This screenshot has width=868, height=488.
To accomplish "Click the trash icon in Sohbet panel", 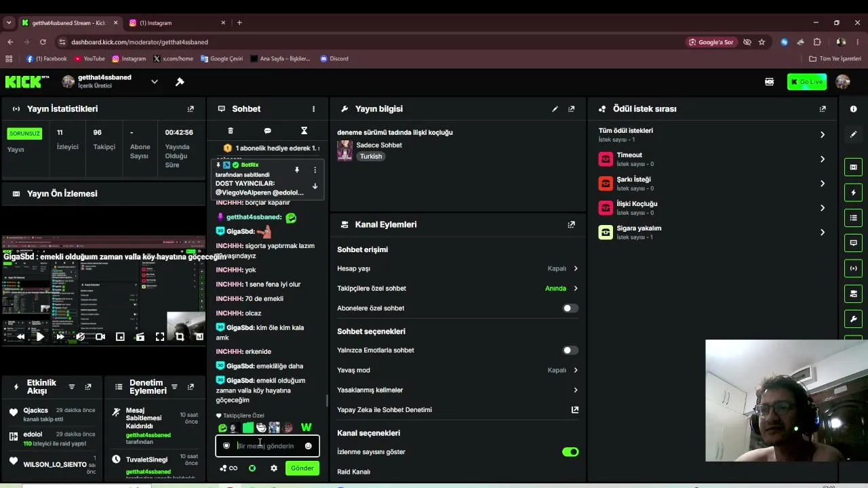I will click(231, 131).
